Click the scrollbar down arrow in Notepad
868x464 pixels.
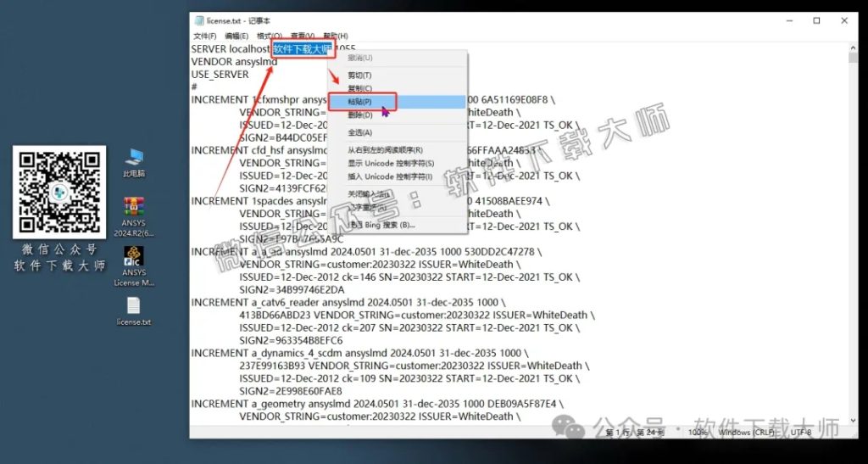pos(853,420)
